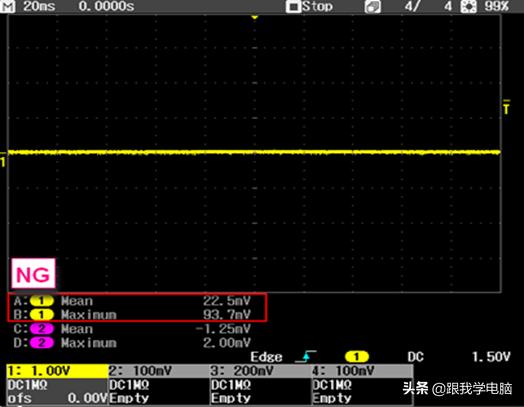The image size is (524, 407).
Task: Click the DC trigger coupling label
Action: click(415, 357)
